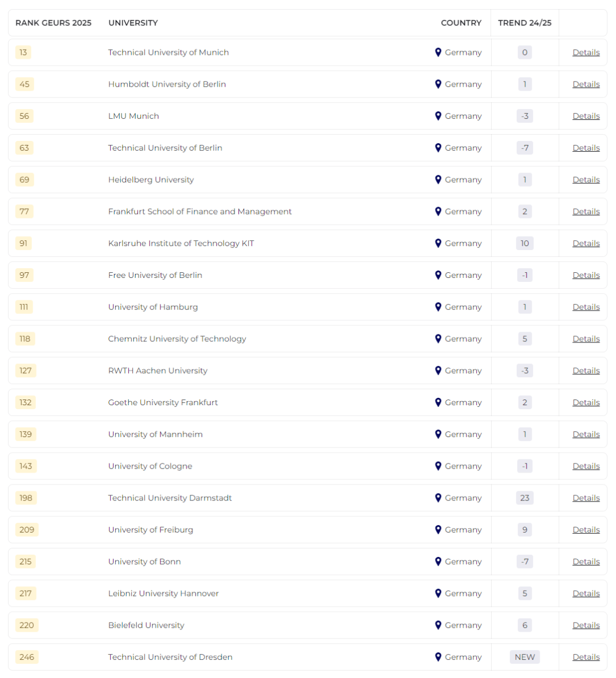616x678 pixels.
Task: Open Details for Technical University of Berlin
Action: pos(586,148)
